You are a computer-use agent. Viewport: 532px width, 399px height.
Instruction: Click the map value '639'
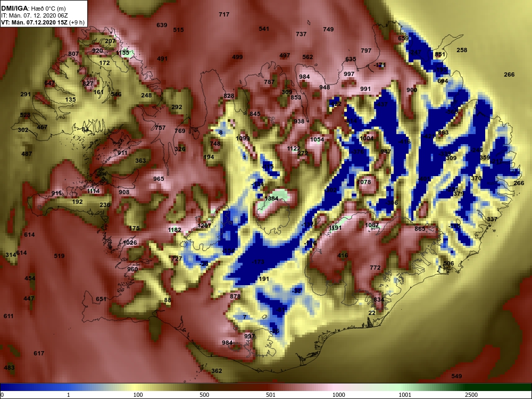[162, 25]
